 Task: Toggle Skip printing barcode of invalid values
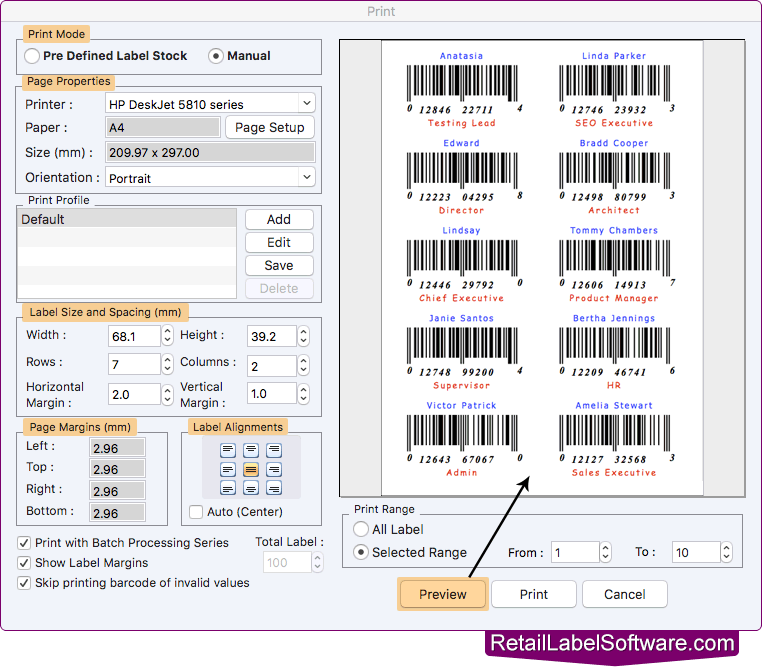(24, 582)
